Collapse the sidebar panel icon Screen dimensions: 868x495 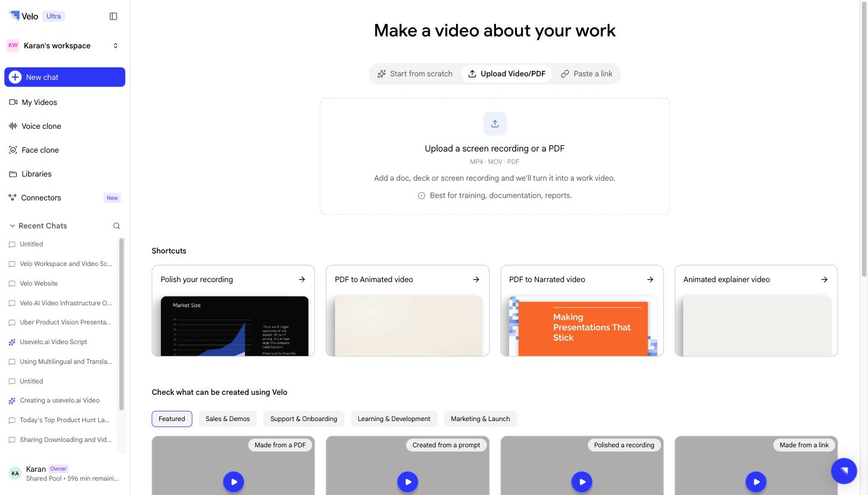[113, 16]
